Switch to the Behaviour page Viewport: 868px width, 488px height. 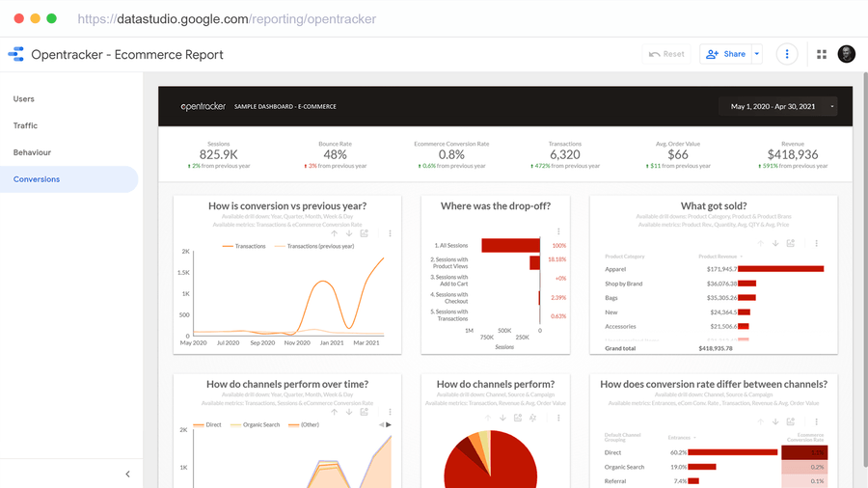32,152
